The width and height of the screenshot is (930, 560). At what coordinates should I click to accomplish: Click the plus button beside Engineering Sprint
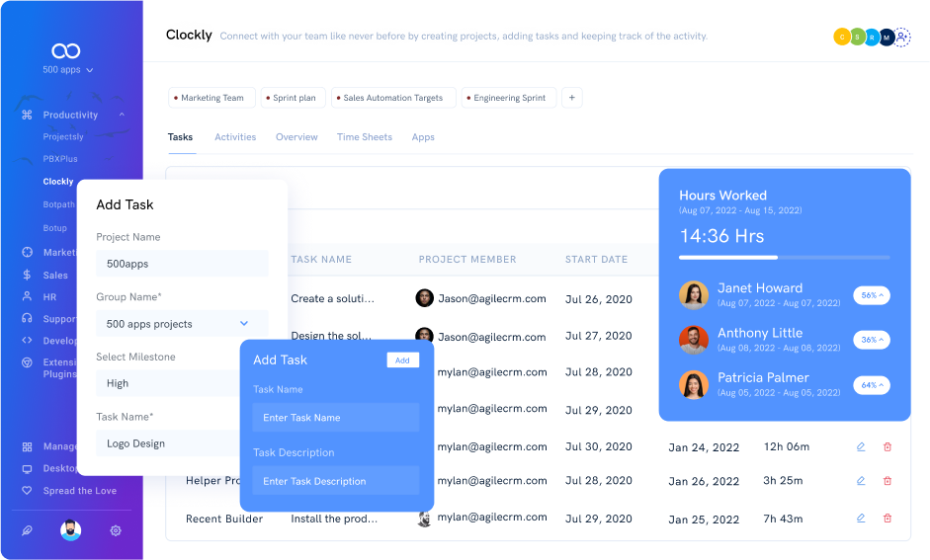572,98
